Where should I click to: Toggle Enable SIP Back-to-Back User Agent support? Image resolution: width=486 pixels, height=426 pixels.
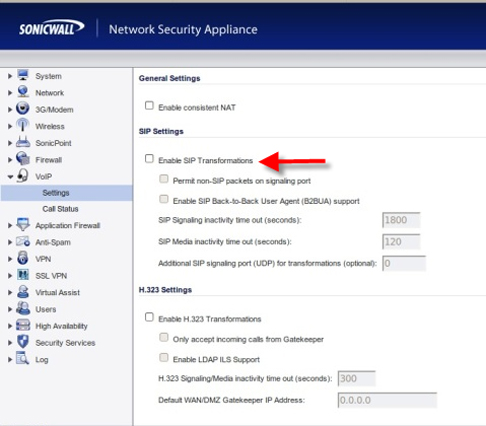(164, 199)
